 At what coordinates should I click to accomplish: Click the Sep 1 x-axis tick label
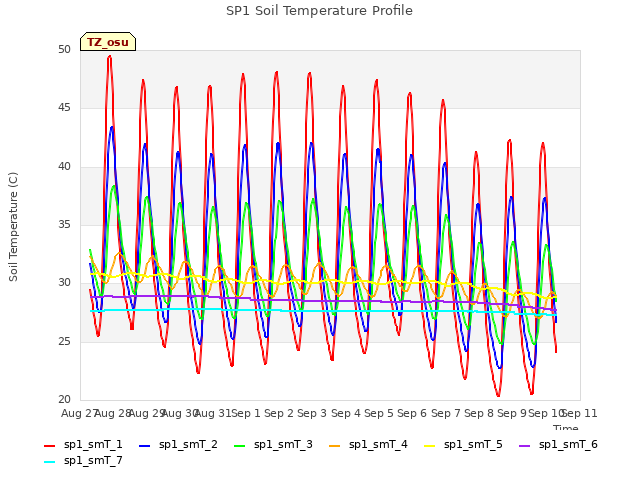pyautogui.click(x=246, y=413)
